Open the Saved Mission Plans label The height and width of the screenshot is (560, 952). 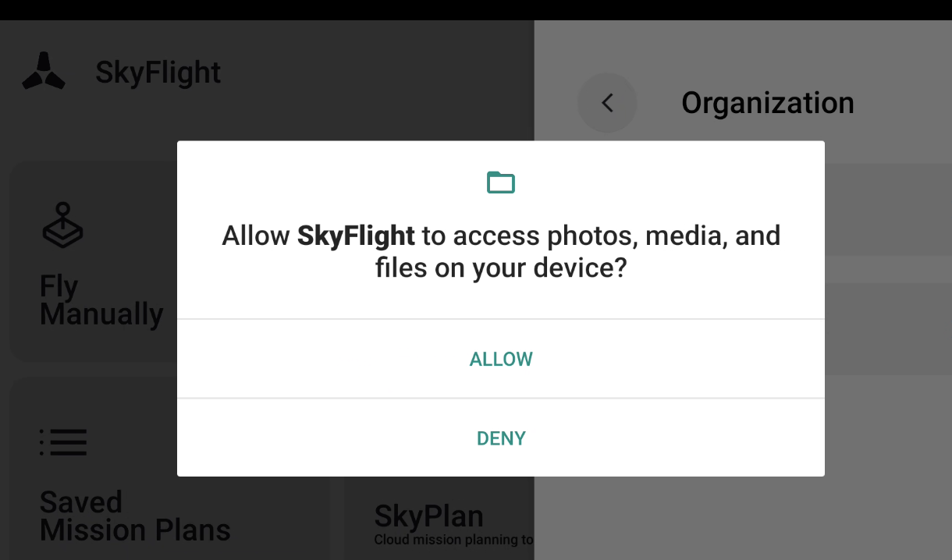(x=135, y=516)
